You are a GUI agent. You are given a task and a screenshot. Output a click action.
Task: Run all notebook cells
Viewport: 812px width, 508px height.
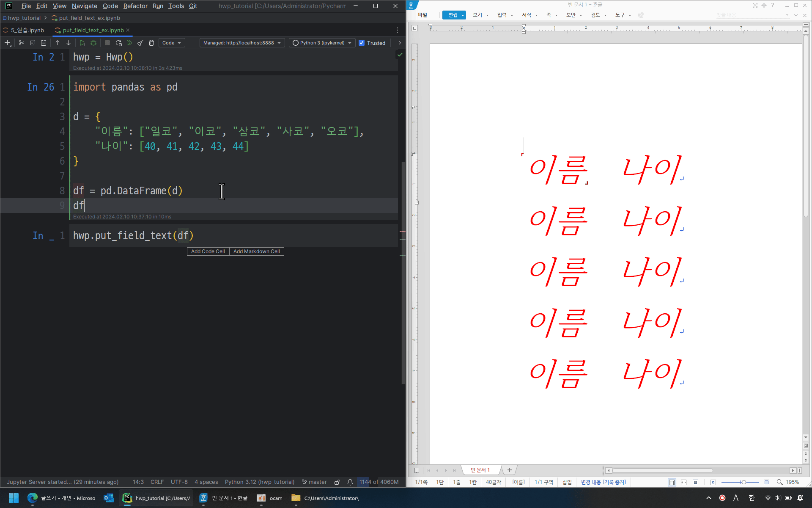tap(129, 43)
